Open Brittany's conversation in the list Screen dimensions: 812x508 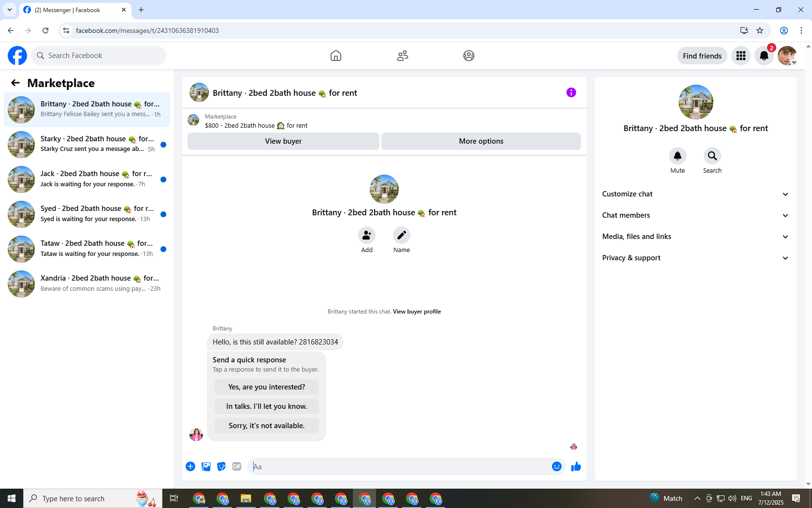pos(87,110)
